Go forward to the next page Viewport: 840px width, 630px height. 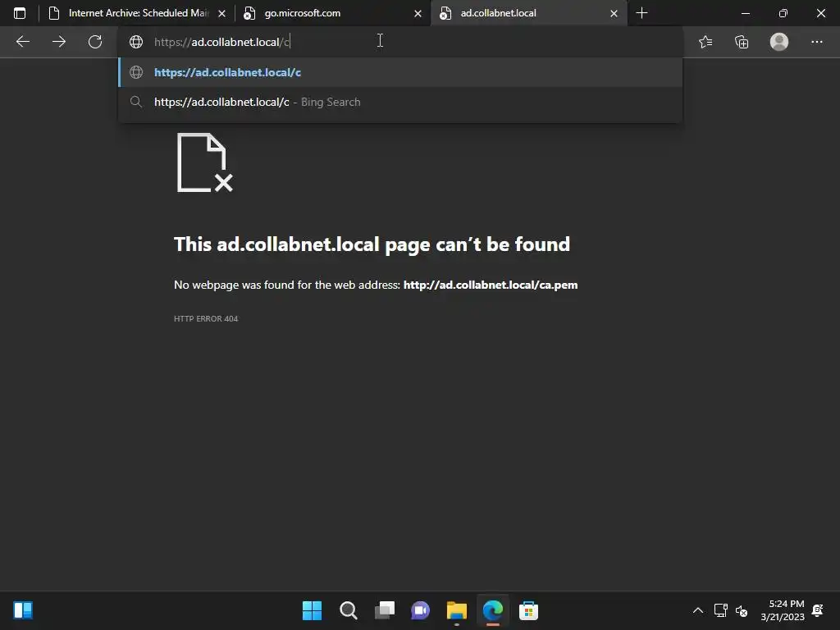[59, 41]
